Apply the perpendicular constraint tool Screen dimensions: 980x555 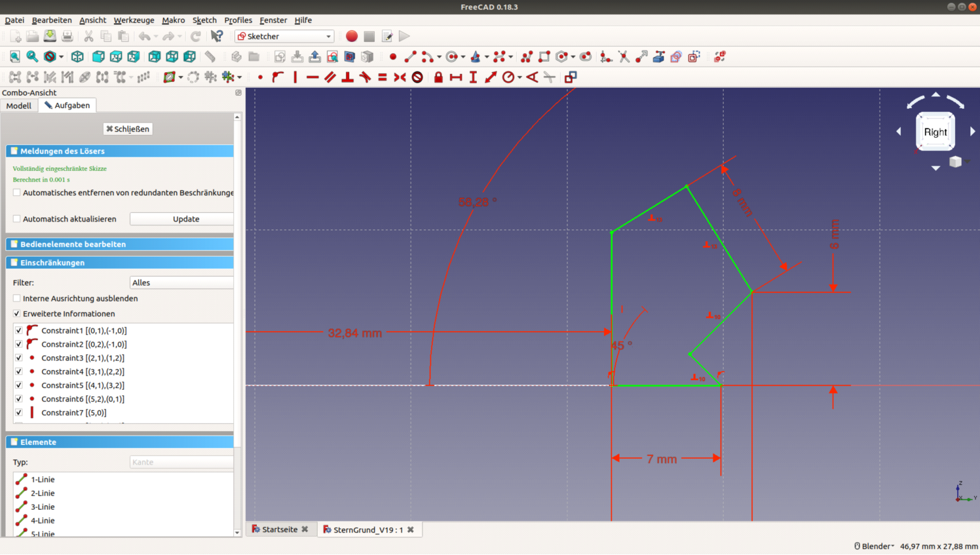347,77
